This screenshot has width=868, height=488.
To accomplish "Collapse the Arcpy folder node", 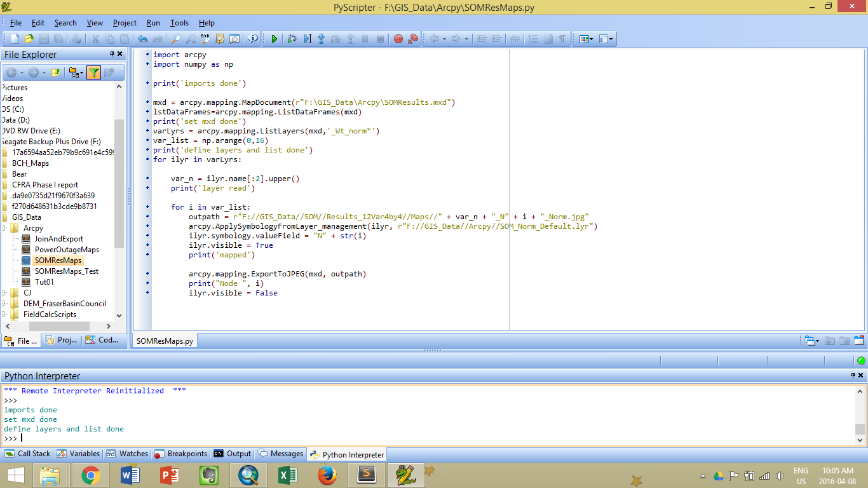I will (4, 228).
